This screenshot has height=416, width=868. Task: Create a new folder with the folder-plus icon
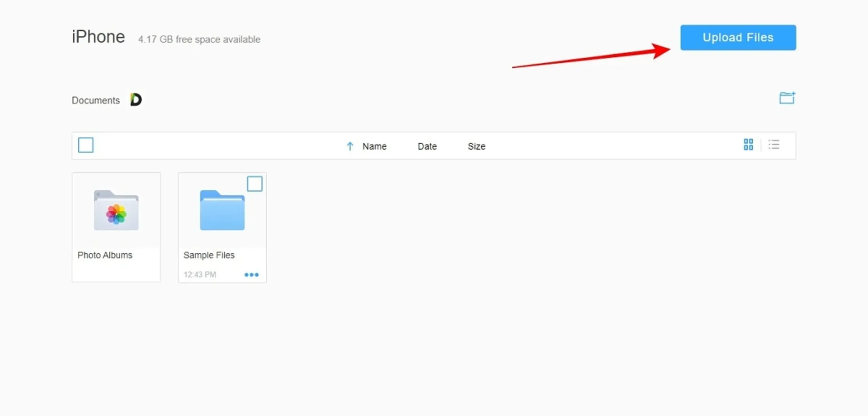[x=787, y=98]
